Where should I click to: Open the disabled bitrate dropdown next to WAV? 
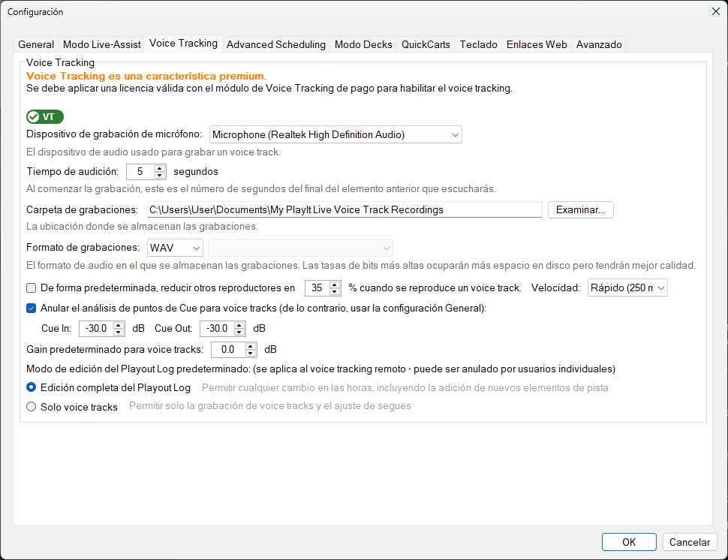(300, 248)
